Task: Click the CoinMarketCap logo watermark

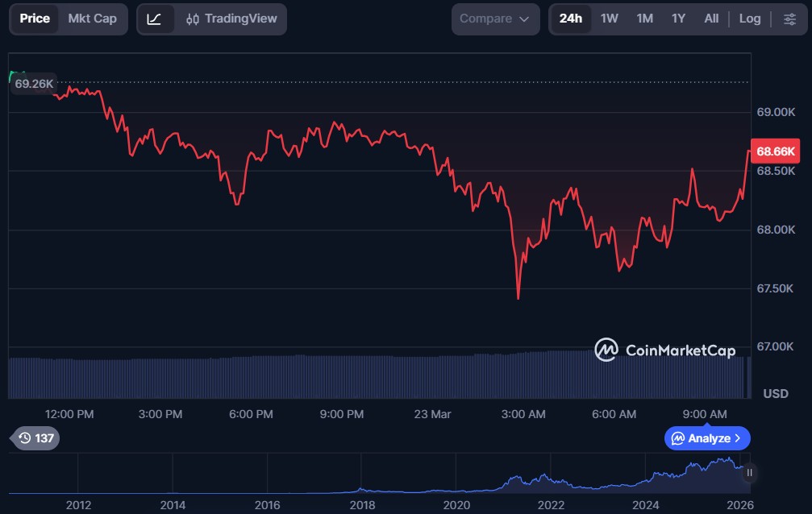Action: 664,350
